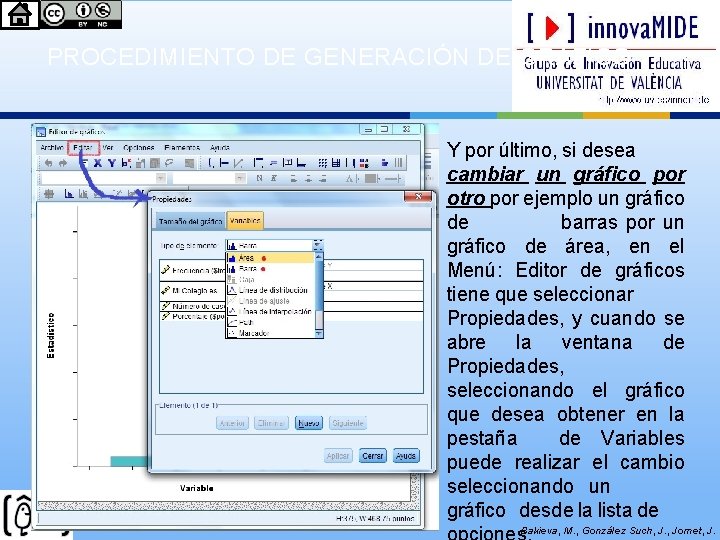Choose Path from the element list
720x540 pixels.
(x=271, y=322)
